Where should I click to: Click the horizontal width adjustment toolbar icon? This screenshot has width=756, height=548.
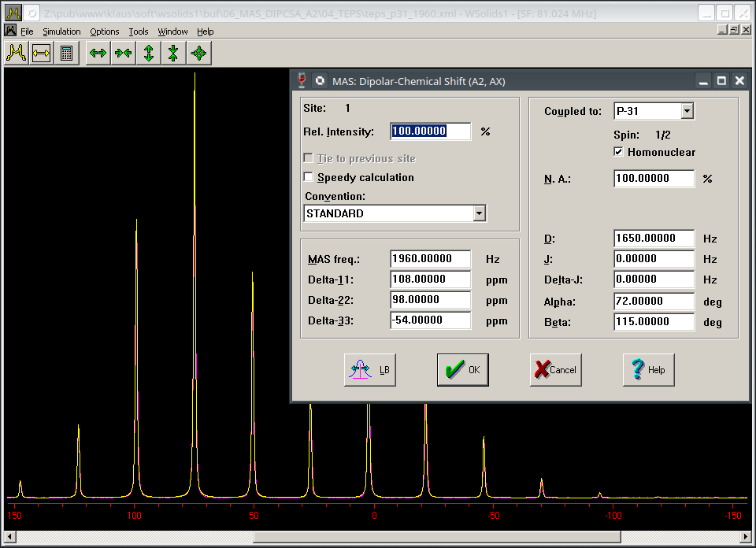(x=41, y=52)
